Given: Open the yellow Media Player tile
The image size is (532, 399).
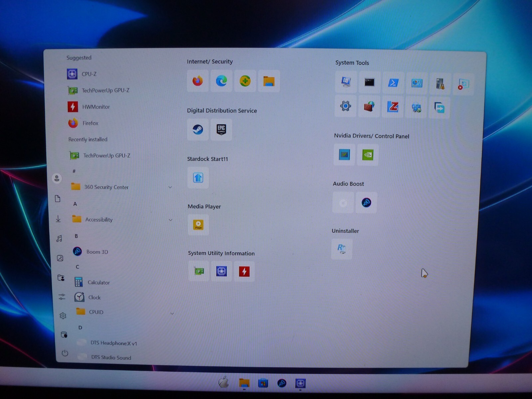Looking at the screenshot, I should pyautogui.click(x=199, y=225).
